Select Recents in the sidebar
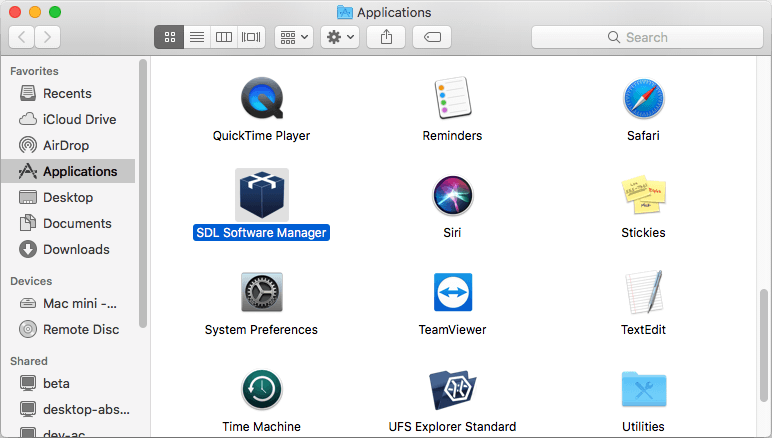The height and width of the screenshot is (438, 772). pos(68,94)
